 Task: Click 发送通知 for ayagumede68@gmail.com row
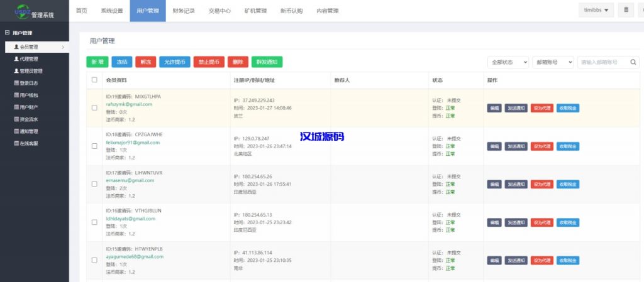(516, 261)
